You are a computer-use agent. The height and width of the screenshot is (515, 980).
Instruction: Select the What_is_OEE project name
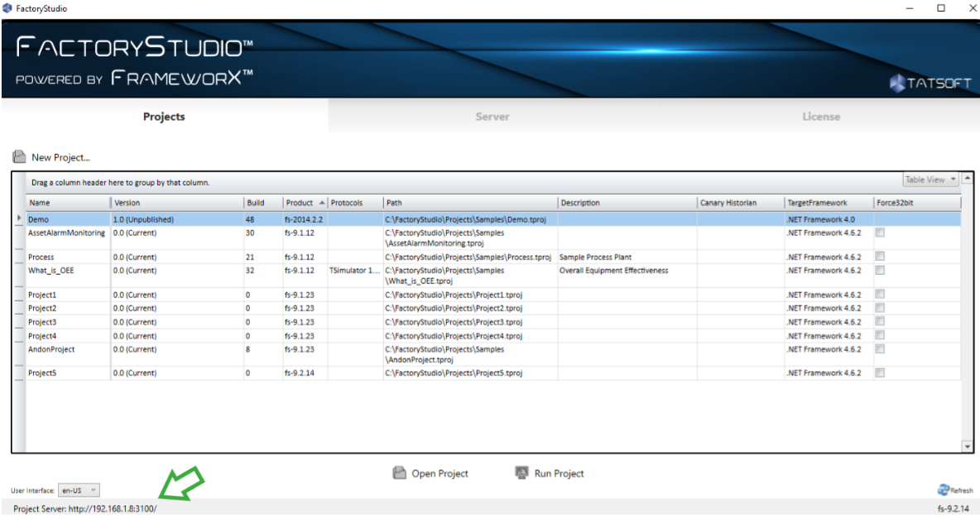50,270
